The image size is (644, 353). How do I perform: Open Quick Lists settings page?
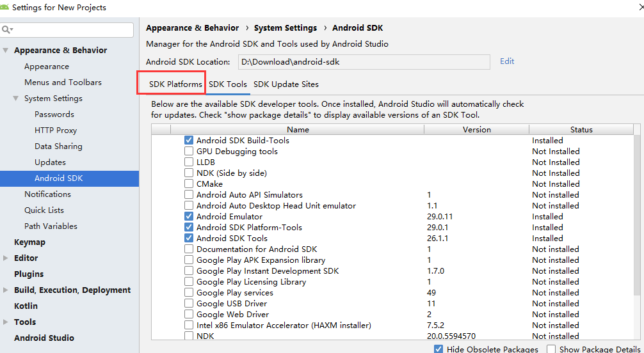tap(44, 210)
